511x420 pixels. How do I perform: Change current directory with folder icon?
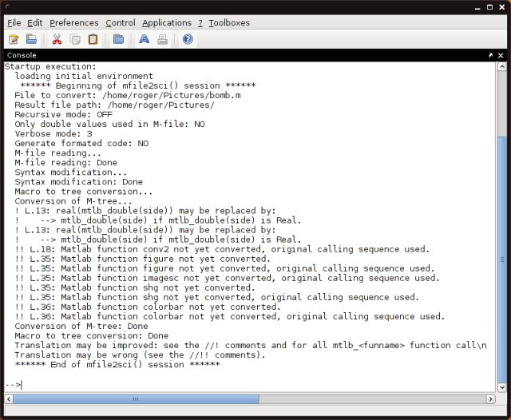click(x=118, y=39)
